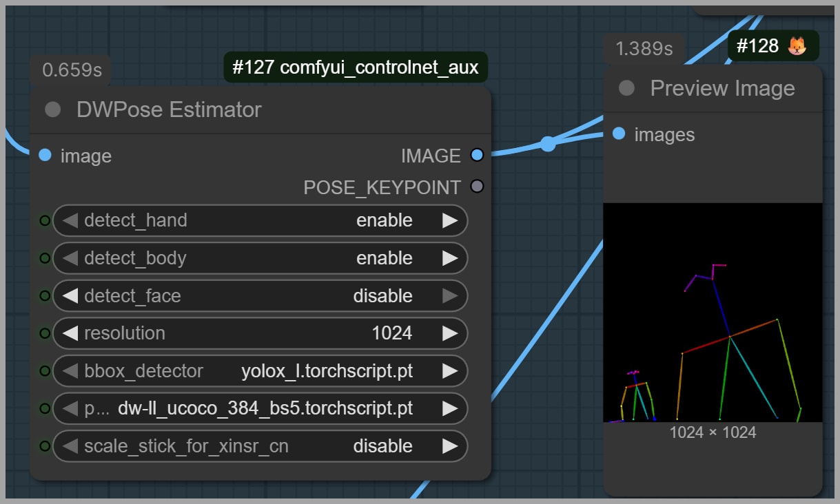Screen dimensions: 840x504
Task: Decrease resolution with left arrow
Action: (70, 333)
